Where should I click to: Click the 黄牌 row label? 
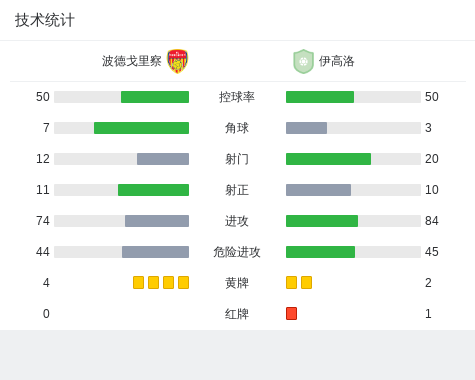237,283
